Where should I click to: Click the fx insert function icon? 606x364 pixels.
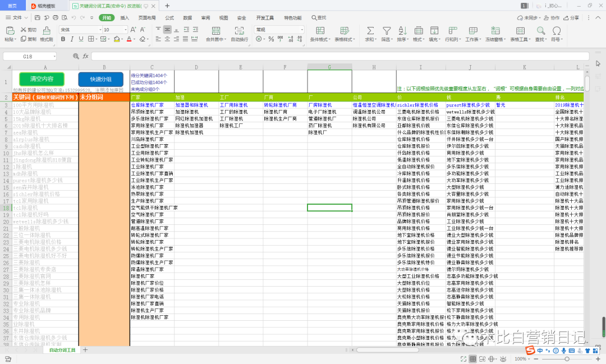tap(85, 56)
